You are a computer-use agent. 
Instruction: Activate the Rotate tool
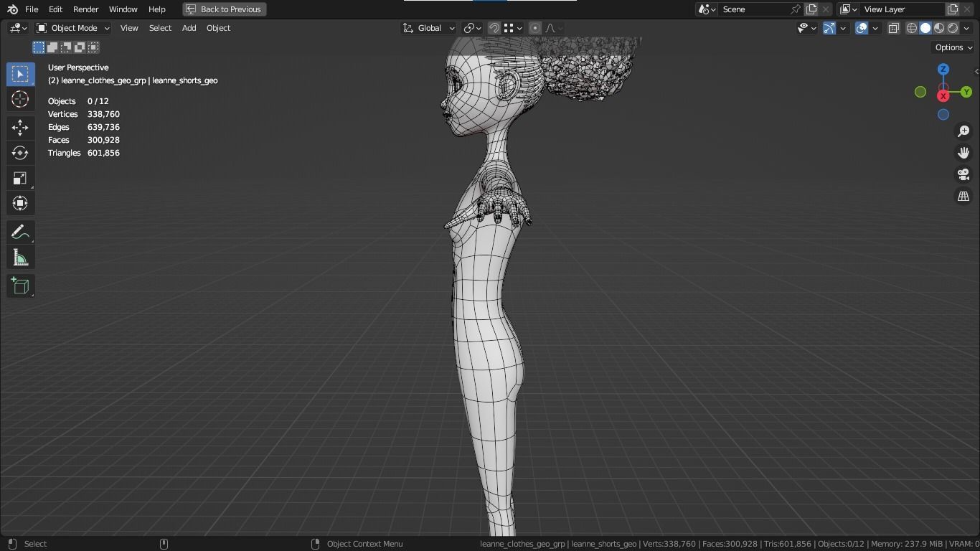[x=20, y=153]
